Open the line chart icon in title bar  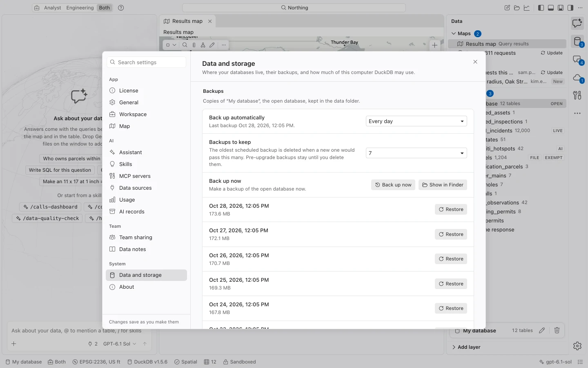pos(527,8)
